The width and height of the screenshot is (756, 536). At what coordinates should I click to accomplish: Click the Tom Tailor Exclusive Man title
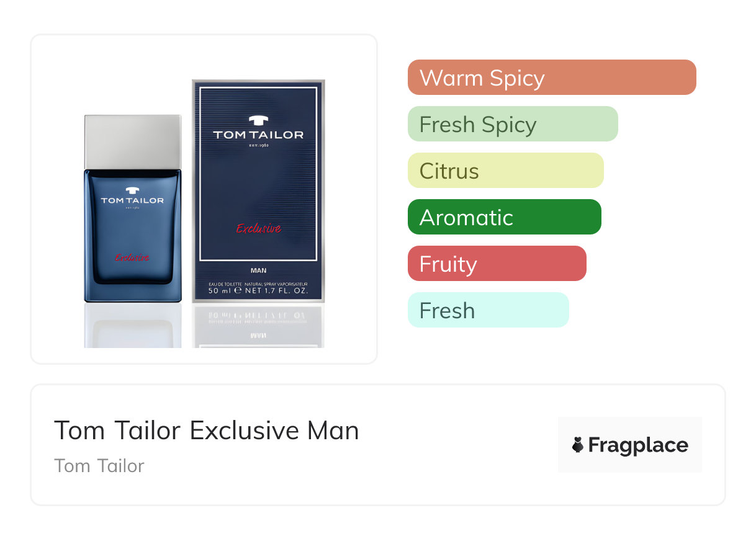207,430
